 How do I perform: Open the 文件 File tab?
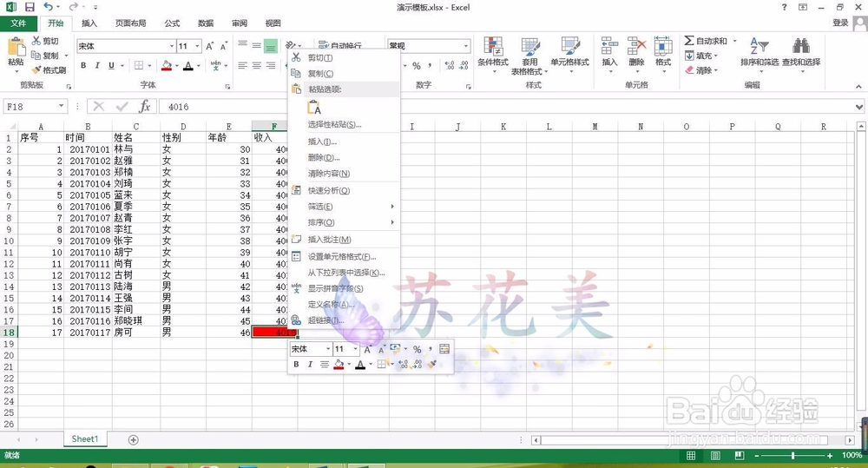click(18, 23)
